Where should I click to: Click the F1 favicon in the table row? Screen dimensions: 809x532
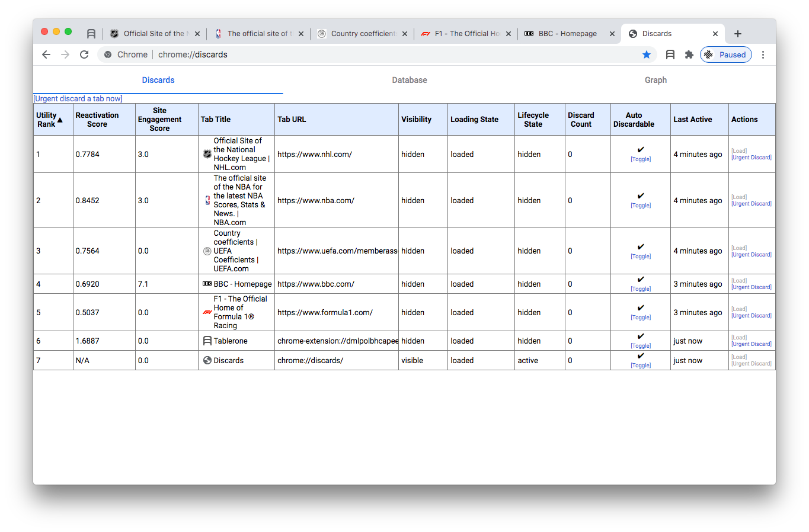coord(207,312)
